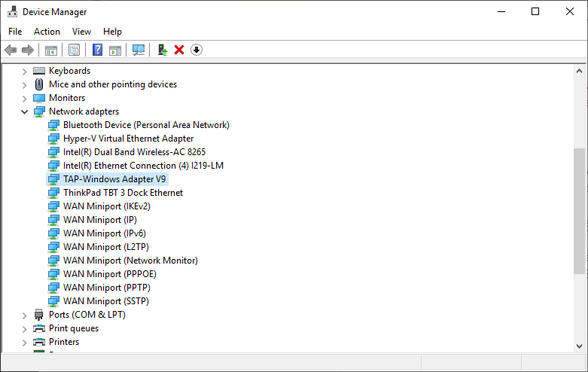
Task: Select WAN Miniport (SSTP) label
Action: click(106, 300)
